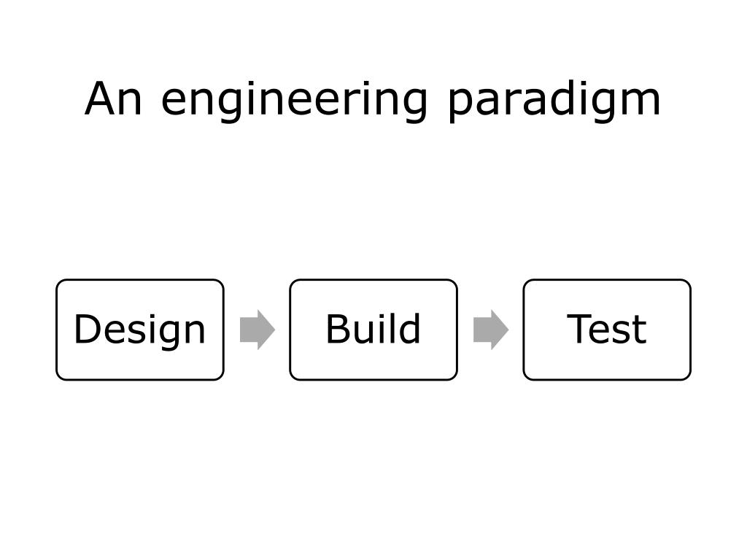Click the capital T in Test
747x560 pixels.
578,329
